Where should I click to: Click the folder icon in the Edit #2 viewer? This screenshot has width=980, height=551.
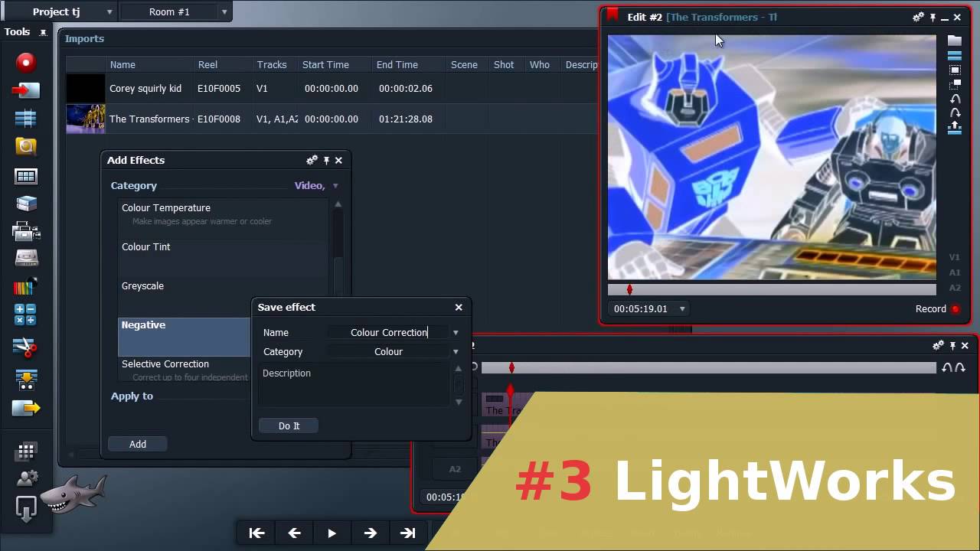coord(955,41)
